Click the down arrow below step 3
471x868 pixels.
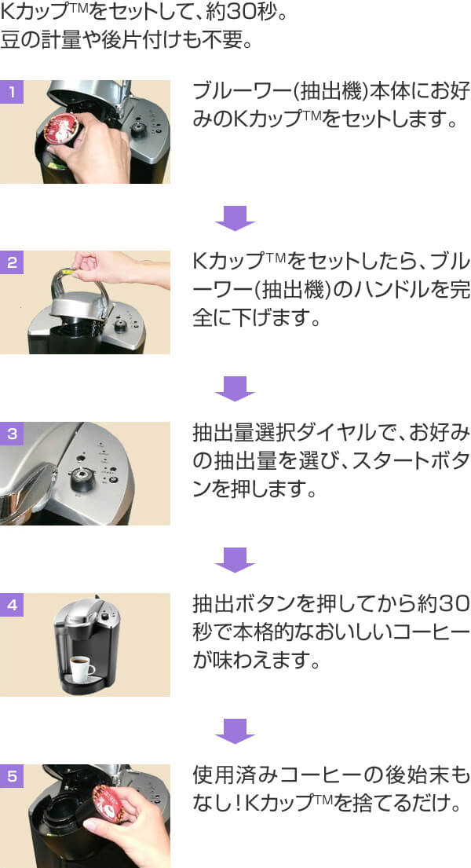pyautogui.click(x=235, y=559)
